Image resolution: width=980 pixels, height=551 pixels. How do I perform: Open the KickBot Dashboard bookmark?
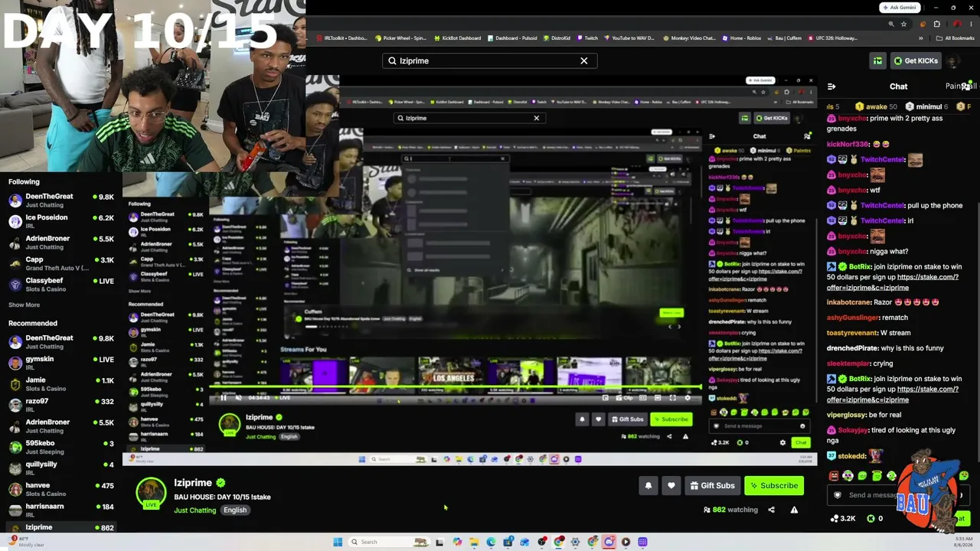(x=458, y=38)
